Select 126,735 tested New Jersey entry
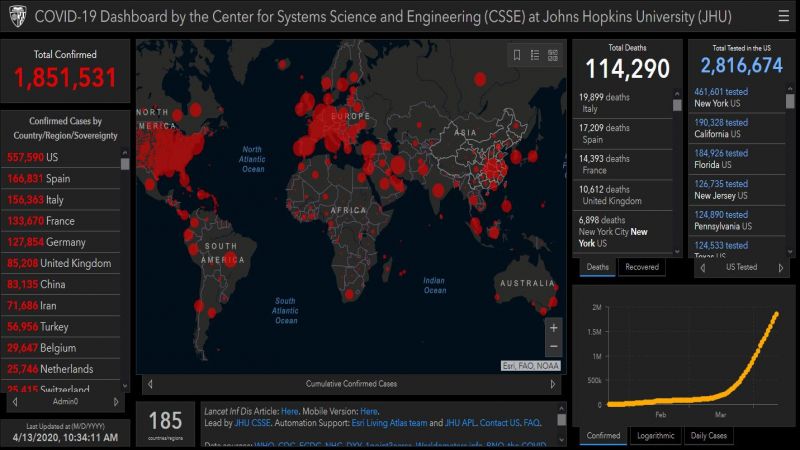Viewport: 800px width, 450px height. click(737, 190)
